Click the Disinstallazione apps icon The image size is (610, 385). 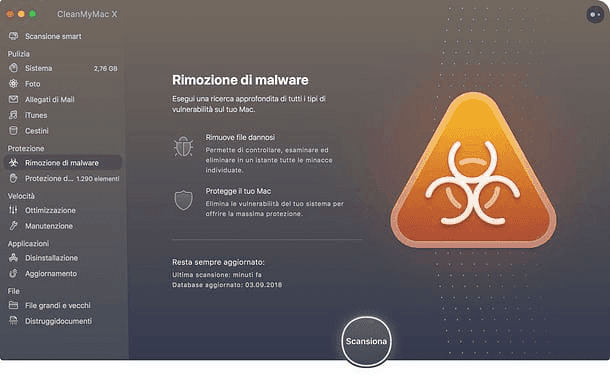click(14, 257)
